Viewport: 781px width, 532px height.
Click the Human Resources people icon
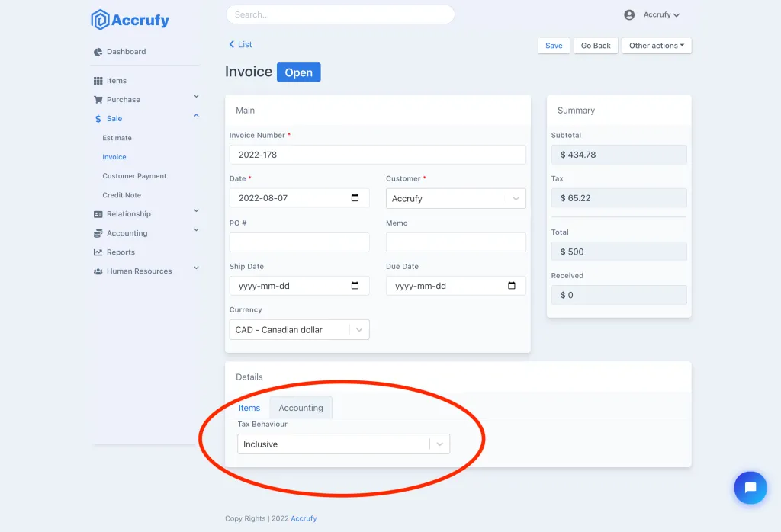point(98,271)
